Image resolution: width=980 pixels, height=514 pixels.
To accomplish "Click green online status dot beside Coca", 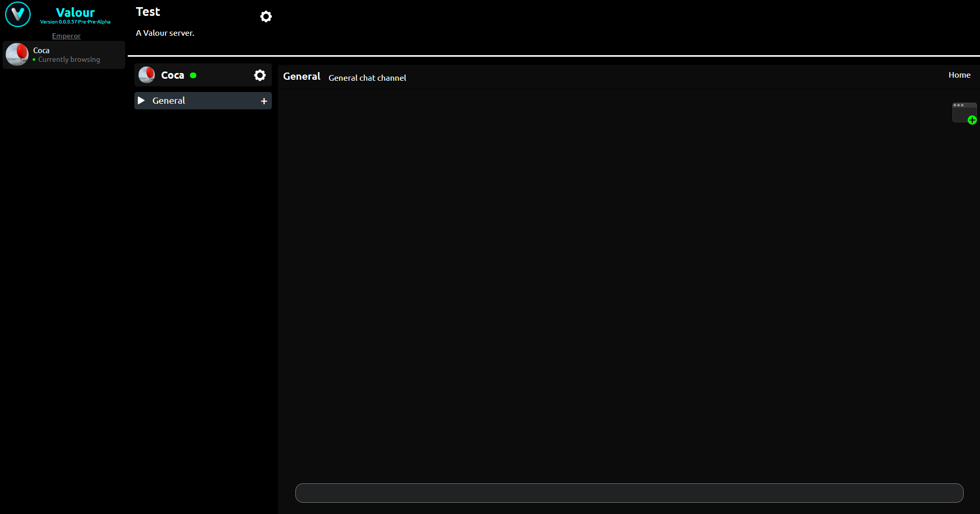I will point(193,76).
